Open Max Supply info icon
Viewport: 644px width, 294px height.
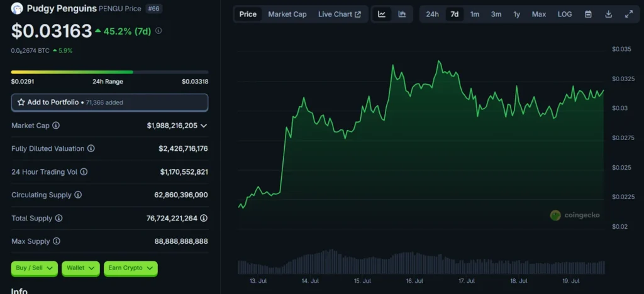[57, 241]
